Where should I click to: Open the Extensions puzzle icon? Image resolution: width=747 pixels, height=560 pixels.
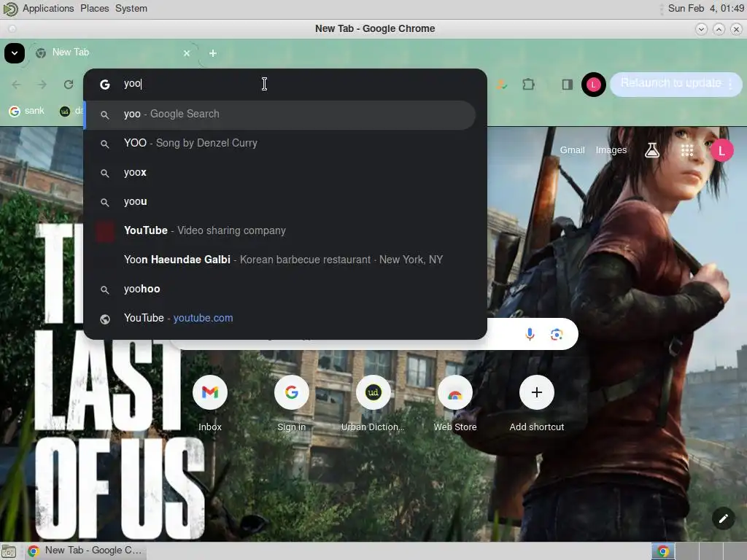pyautogui.click(x=528, y=85)
